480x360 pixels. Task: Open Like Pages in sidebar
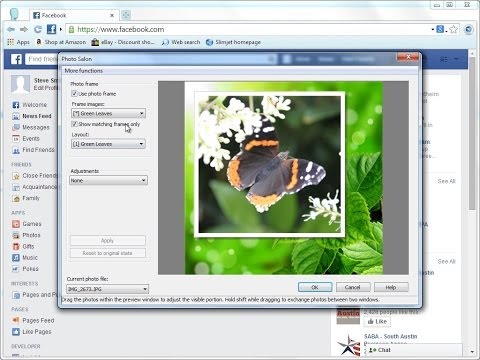pos(32,332)
